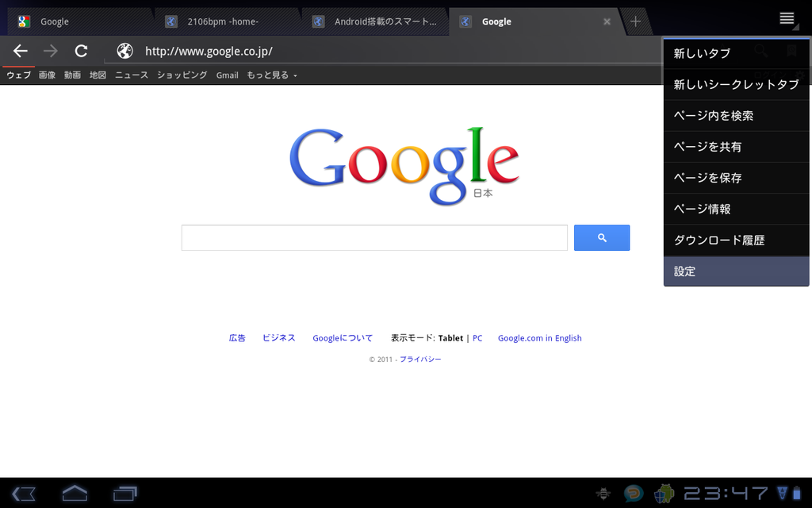Open 設定 in the browser menu

[x=736, y=271]
